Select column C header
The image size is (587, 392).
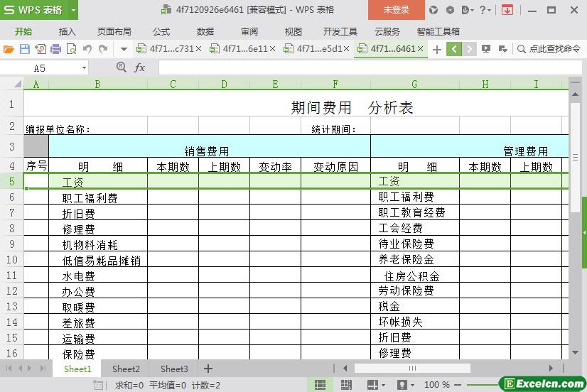coord(173,85)
